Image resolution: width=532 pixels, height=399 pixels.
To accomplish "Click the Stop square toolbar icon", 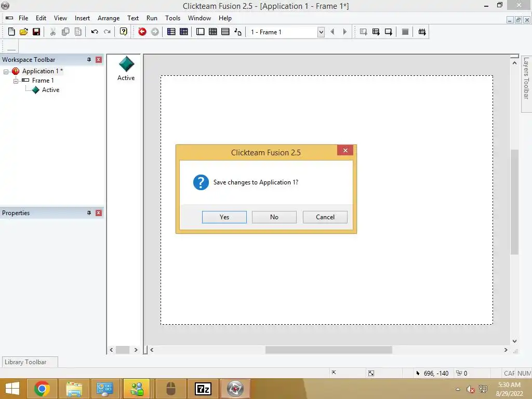I will point(405,32).
